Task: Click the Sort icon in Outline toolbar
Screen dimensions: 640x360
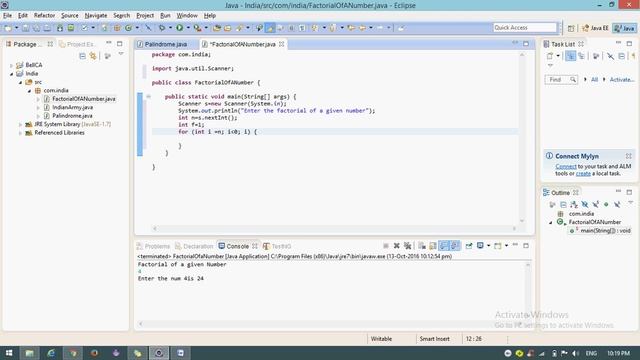Action: pos(574,204)
